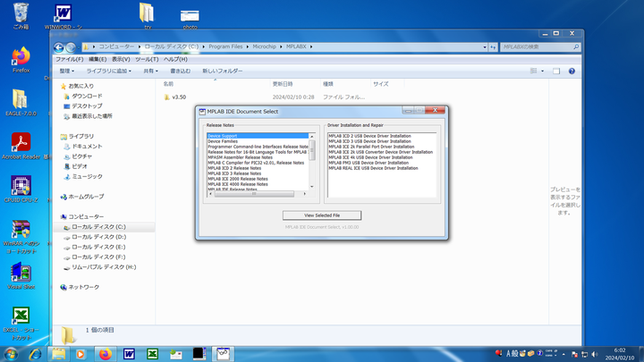Select MPLAB ICD 2 USB Device Driver Installation
This screenshot has height=362, width=644.
369,136
